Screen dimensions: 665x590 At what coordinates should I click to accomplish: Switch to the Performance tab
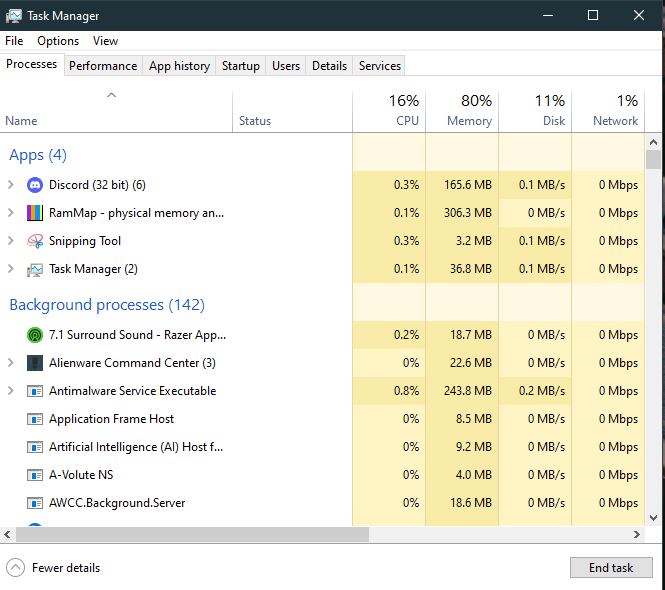[103, 66]
